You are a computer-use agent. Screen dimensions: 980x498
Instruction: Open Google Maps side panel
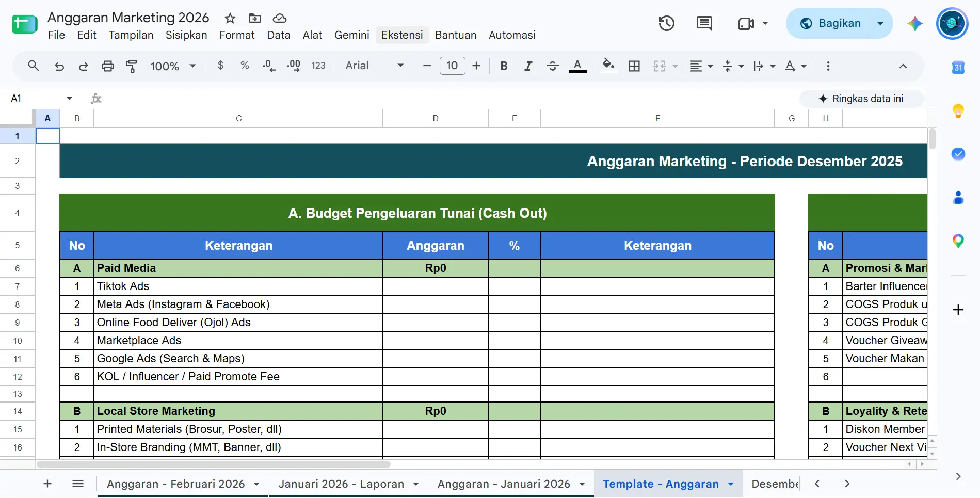[958, 241]
